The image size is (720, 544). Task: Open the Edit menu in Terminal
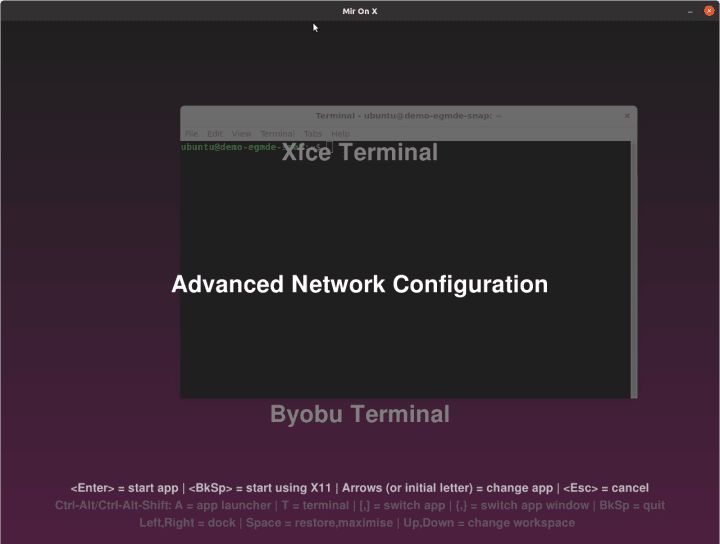pos(214,134)
